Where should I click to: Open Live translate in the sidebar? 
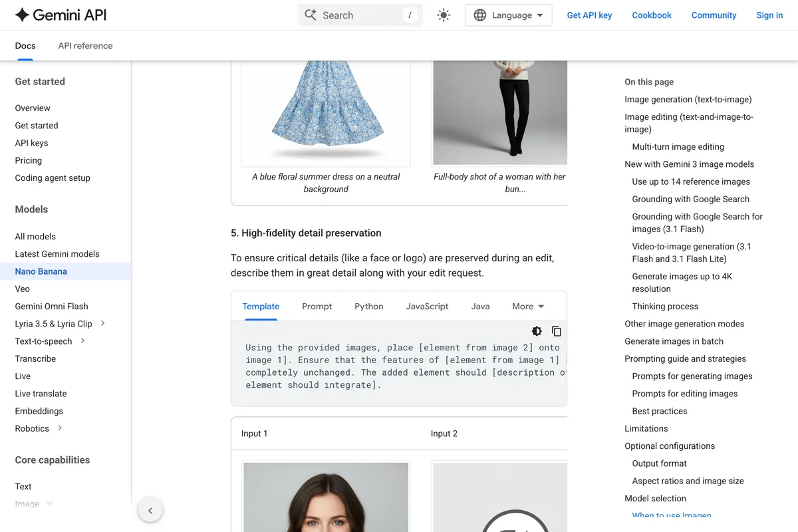click(x=41, y=393)
